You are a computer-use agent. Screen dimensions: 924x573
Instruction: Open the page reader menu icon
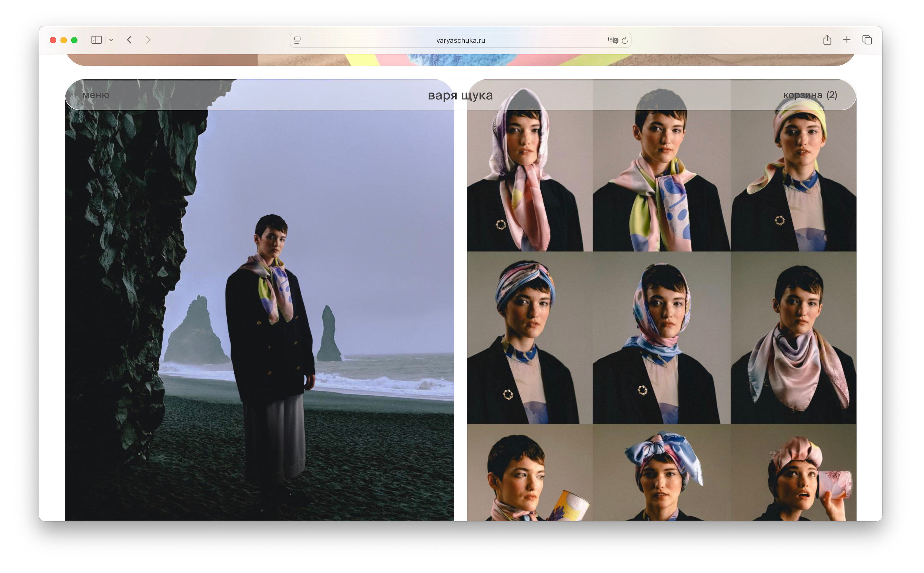pyautogui.click(x=298, y=40)
